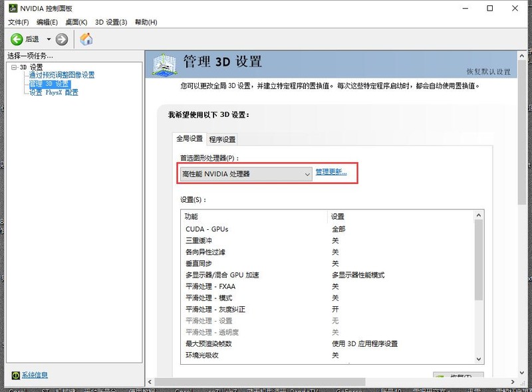The image size is (532, 392).
Task: Close the NVIDIA control panel window
Action: click(x=515, y=8)
